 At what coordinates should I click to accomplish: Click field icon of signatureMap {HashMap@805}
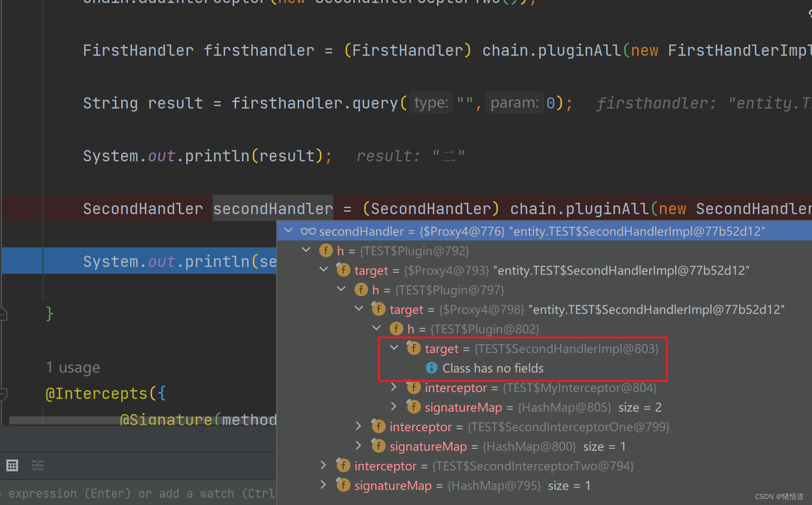(414, 406)
